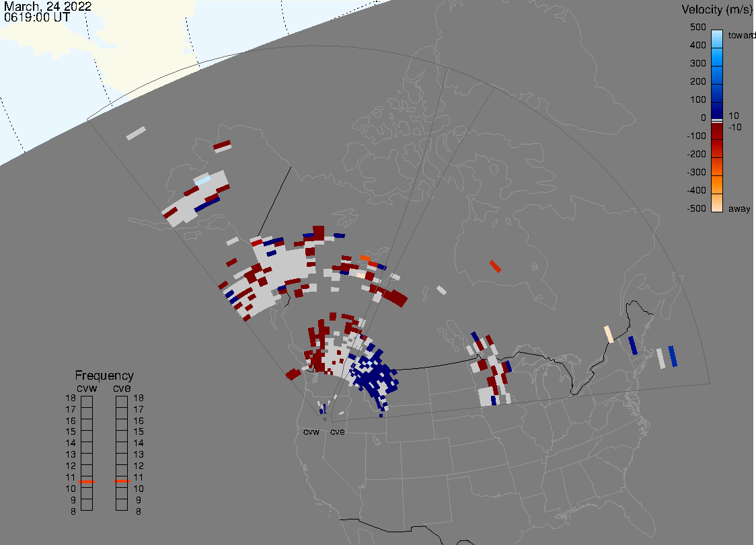Image resolution: width=756 pixels, height=545 pixels.
Task: Click the -200 value on the velocity scale
Action: point(696,154)
